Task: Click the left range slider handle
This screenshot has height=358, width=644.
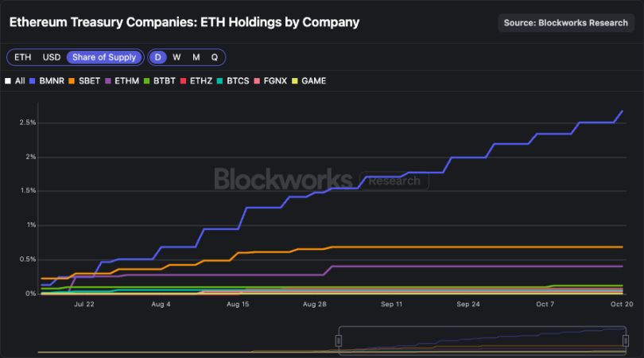Action: [x=339, y=340]
